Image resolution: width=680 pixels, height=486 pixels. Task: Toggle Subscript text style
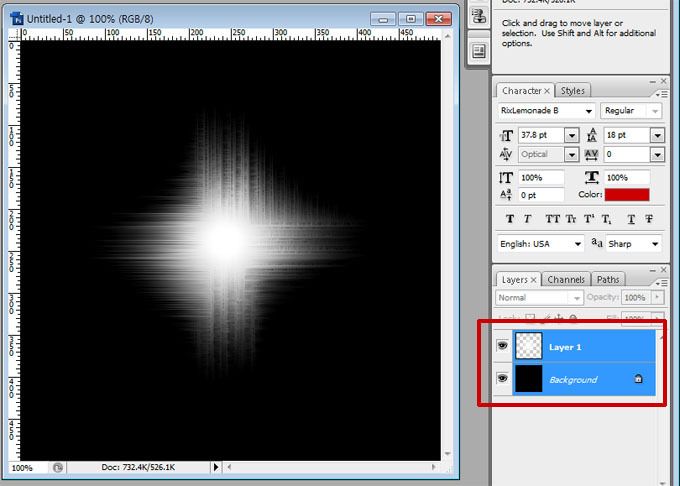607,219
